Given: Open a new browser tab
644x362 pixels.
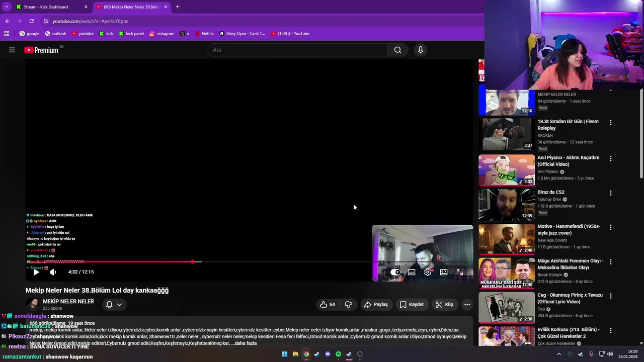Looking at the screenshot, I should tap(178, 7).
